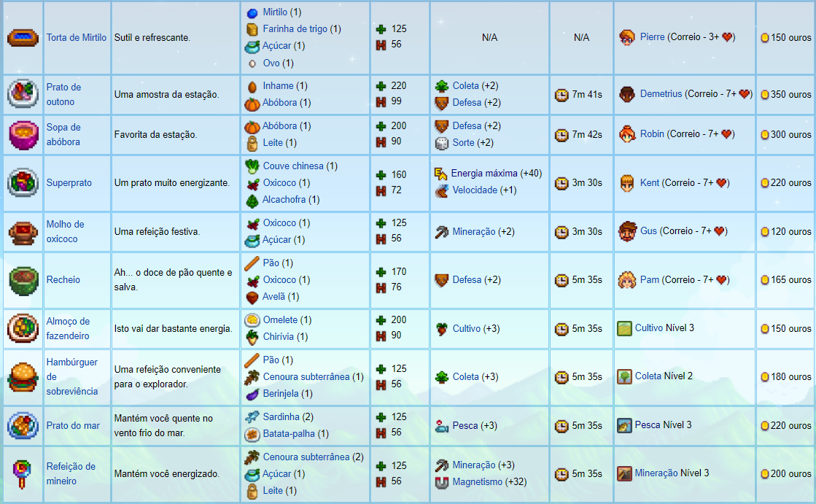
Task: Click the Robin villager portrait icon
Action: click(627, 134)
